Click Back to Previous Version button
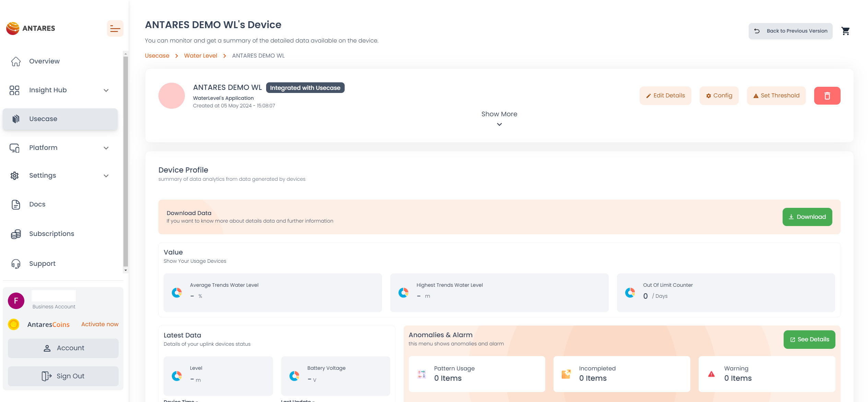The image size is (868, 402). [x=790, y=31]
